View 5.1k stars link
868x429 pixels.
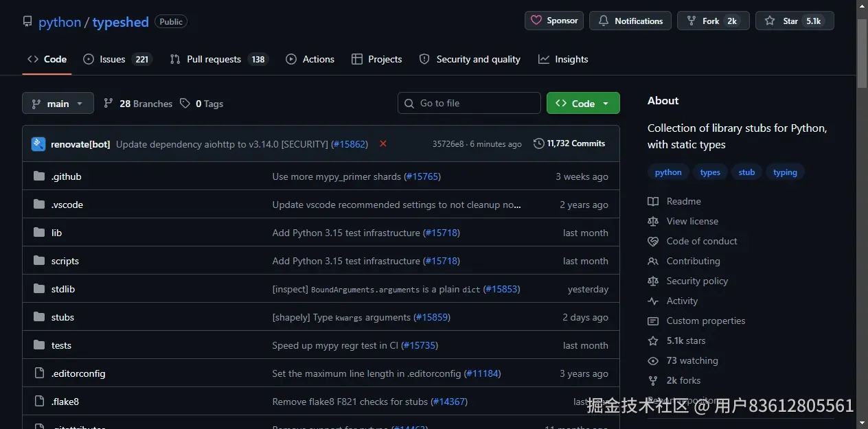686,340
